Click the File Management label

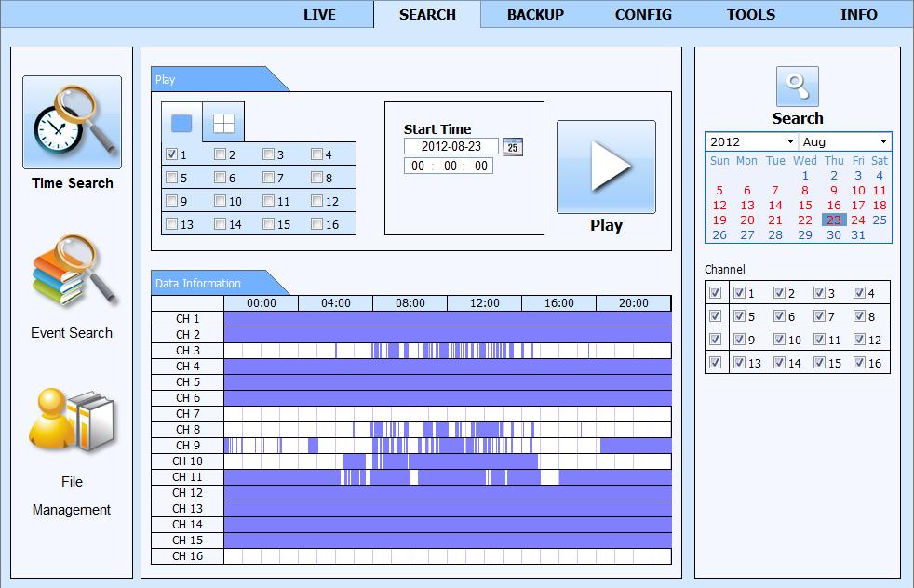click(72, 496)
